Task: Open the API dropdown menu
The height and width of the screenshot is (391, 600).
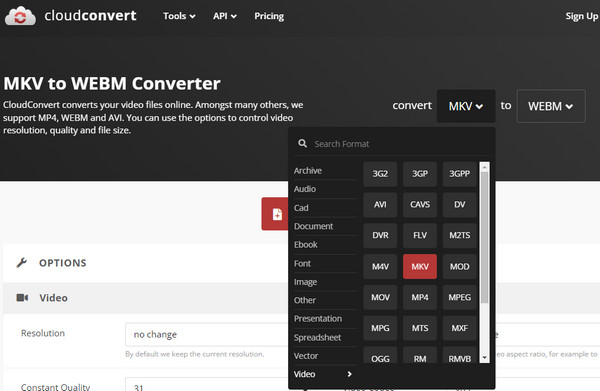Action: pyautogui.click(x=225, y=16)
